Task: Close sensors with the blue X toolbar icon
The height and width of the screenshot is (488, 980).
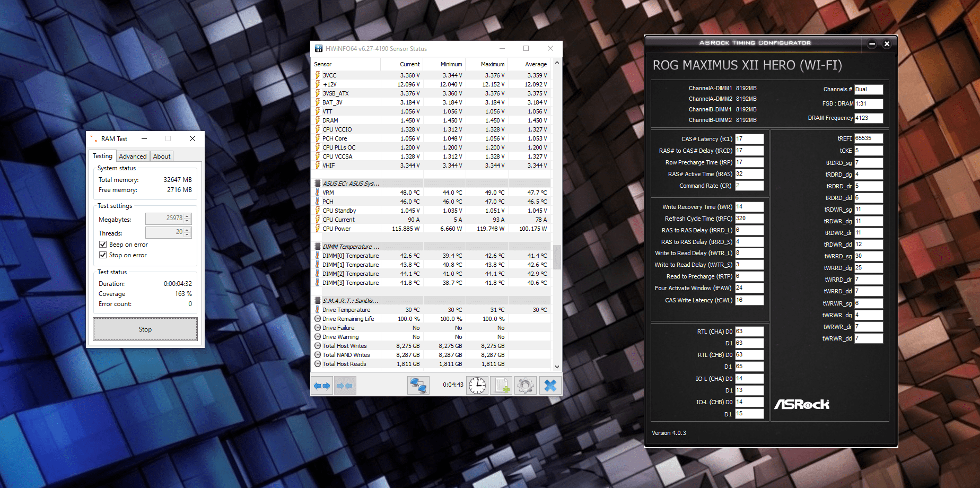Action: pos(550,386)
